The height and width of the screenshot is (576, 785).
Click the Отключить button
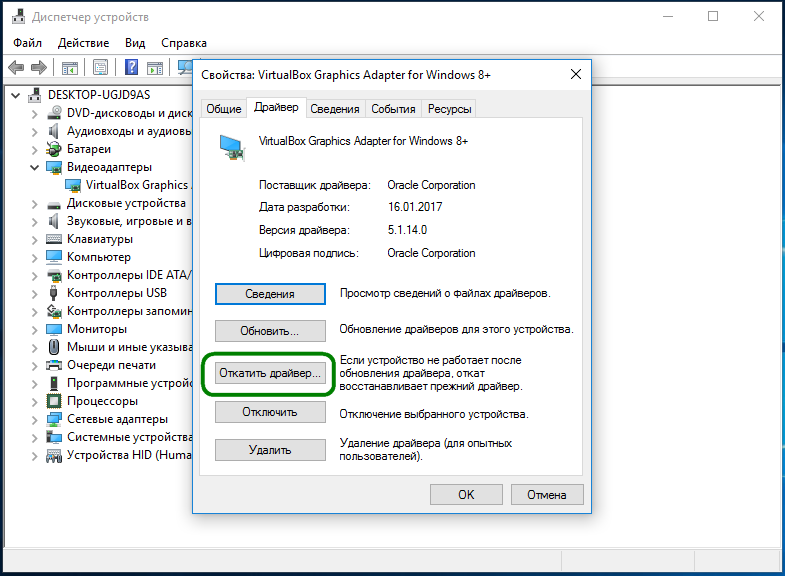(x=270, y=412)
